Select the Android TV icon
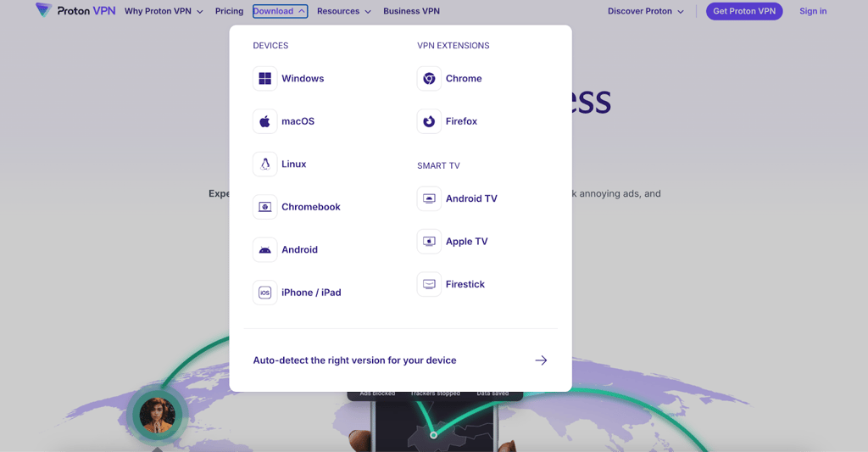Image resolution: width=868 pixels, height=452 pixels. click(x=429, y=198)
